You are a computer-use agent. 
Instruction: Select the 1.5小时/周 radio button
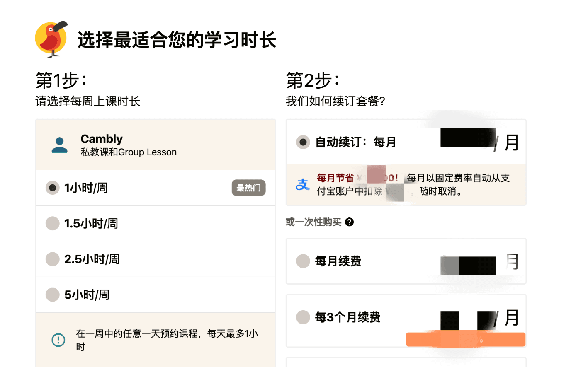(53, 223)
